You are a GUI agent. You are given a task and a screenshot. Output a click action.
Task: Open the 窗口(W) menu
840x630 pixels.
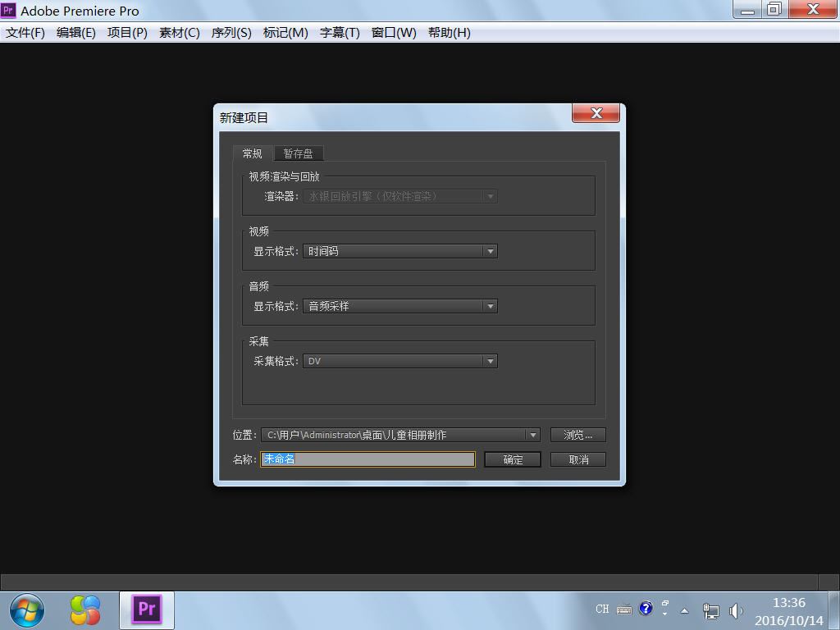[394, 33]
